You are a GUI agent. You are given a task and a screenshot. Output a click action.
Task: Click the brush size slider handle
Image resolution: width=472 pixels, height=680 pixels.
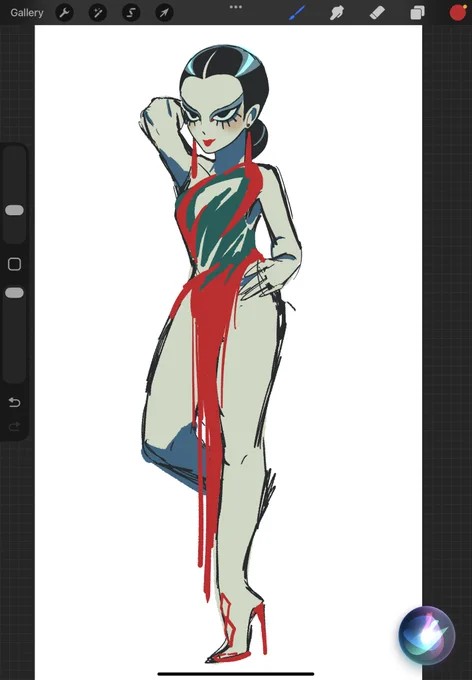tap(14, 210)
